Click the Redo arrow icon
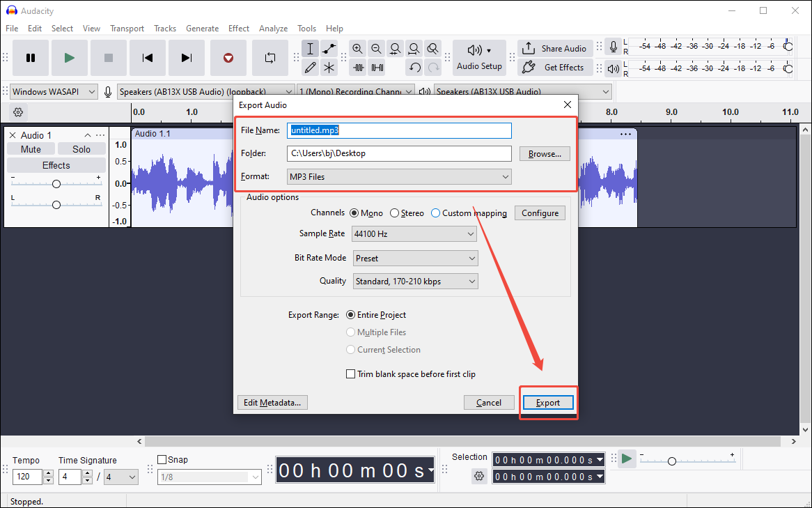This screenshot has height=508, width=812. coord(433,68)
